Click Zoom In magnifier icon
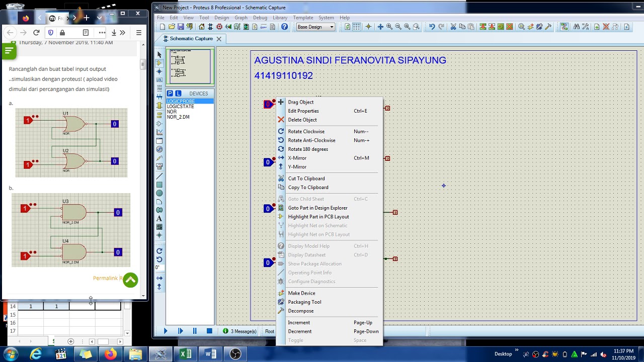The width and height of the screenshot is (644, 362). pos(389,27)
